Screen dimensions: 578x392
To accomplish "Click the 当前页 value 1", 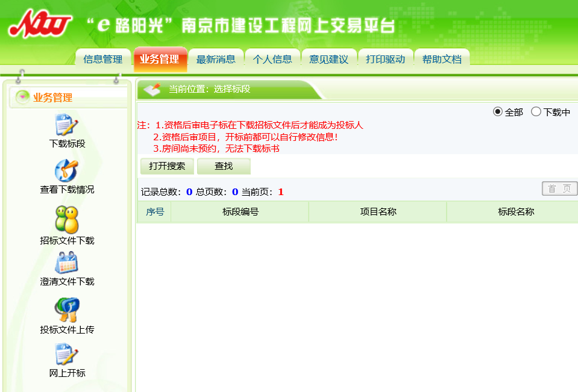I will 281,192.
